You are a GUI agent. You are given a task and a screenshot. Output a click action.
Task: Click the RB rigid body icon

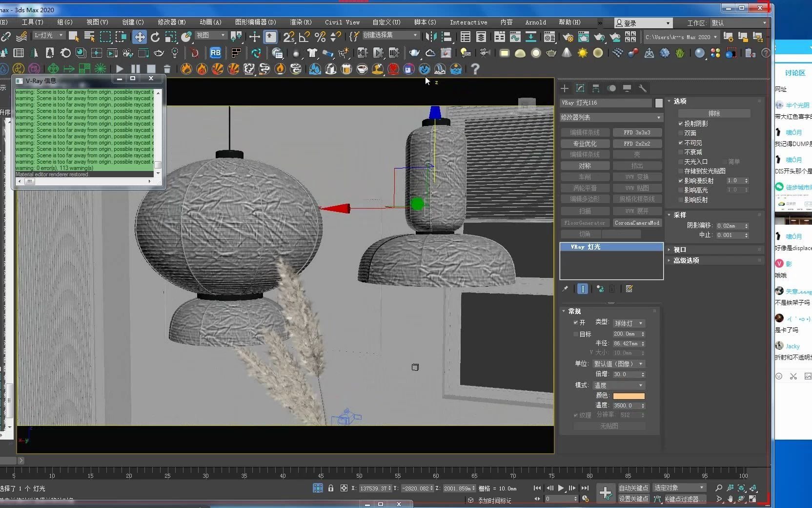(215, 53)
